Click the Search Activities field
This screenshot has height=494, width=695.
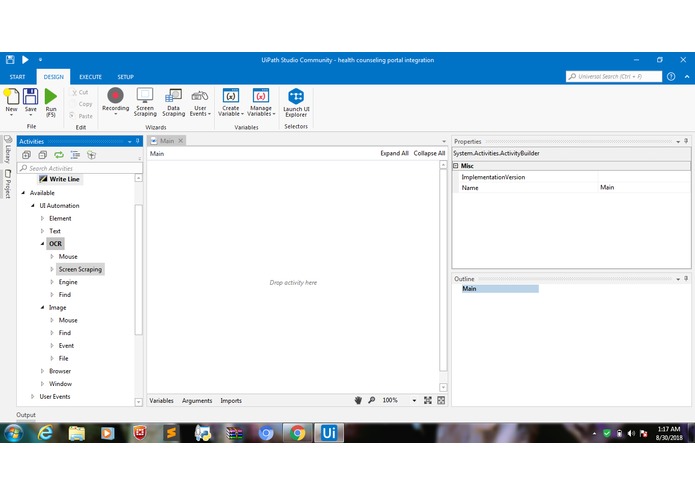click(x=80, y=168)
